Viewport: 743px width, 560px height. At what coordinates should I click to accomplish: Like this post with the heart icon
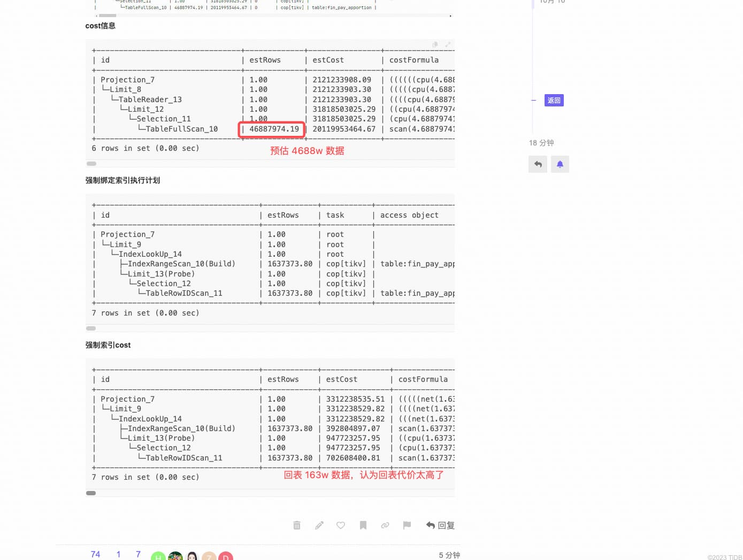pos(341,525)
